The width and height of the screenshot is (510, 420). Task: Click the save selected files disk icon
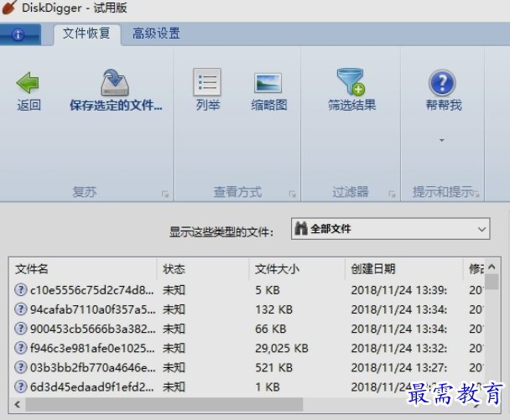pos(115,82)
